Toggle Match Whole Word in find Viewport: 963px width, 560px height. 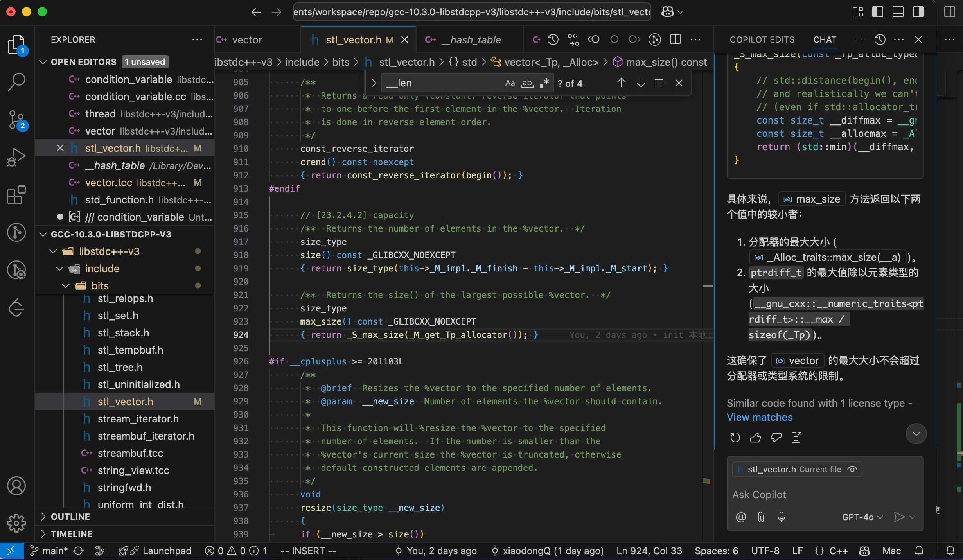(527, 83)
